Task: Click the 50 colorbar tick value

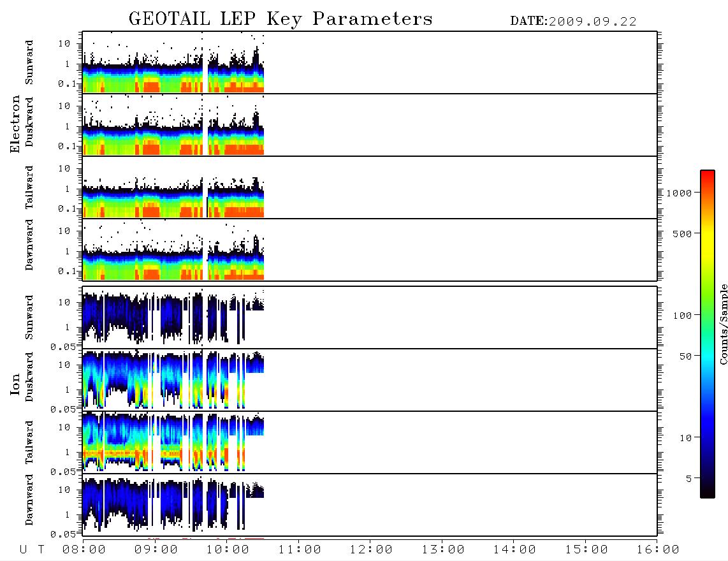Action: pyautogui.click(x=685, y=356)
